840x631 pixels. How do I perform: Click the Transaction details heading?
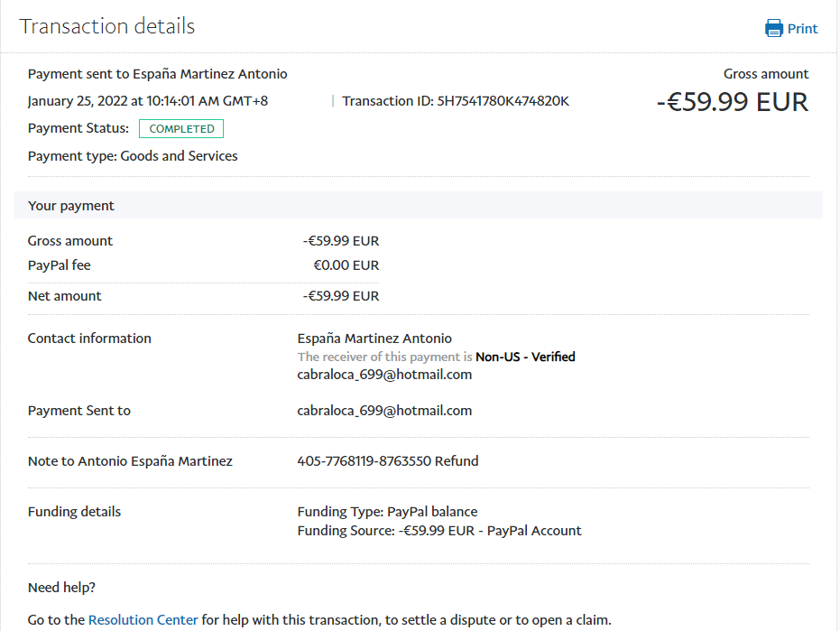[x=107, y=26]
